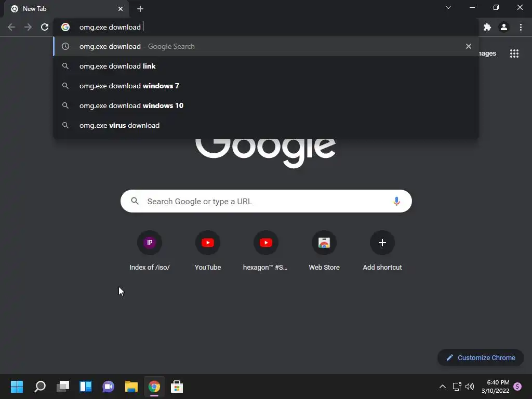Select the New Tab tab

click(66, 9)
